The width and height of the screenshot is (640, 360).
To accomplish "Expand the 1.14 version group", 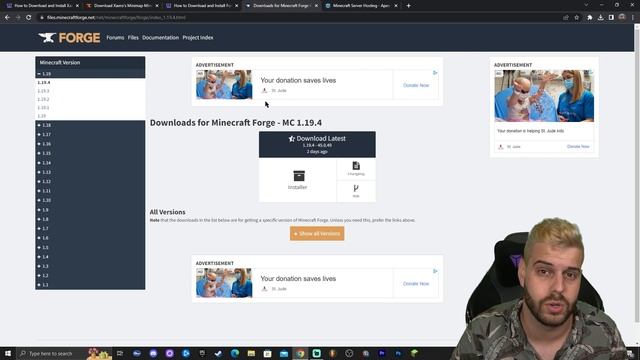I will (44, 163).
